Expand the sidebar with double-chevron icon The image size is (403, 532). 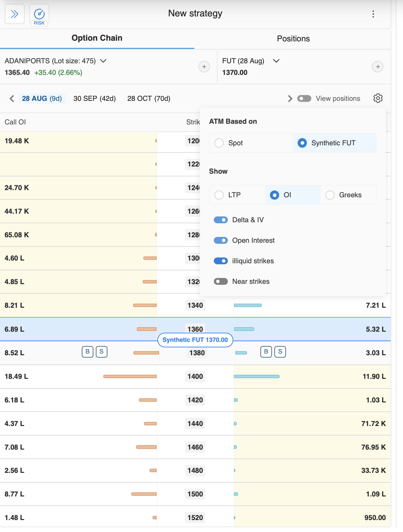(x=15, y=14)
